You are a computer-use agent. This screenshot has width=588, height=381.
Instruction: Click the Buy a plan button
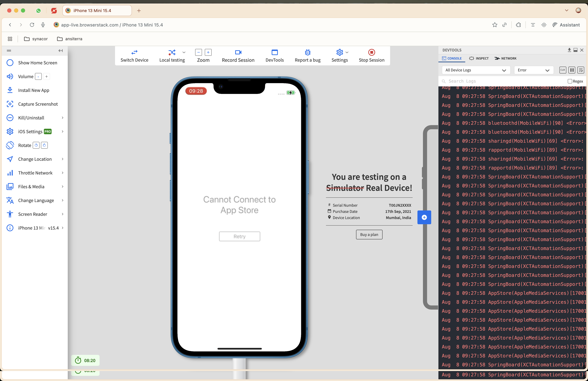pyautogui.click(x=369, y=235)
